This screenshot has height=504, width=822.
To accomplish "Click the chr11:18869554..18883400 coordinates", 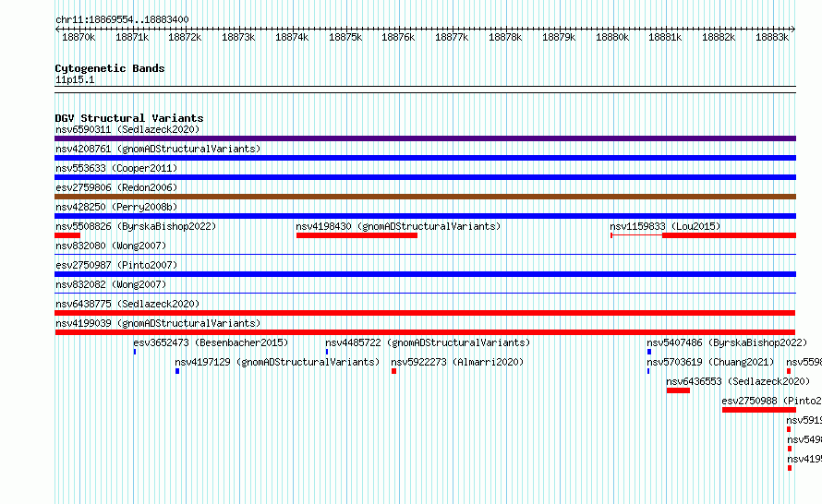I will tap(122, 19).
